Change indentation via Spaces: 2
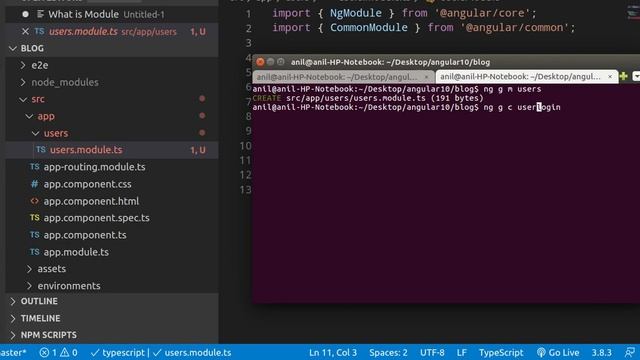This screenshot has height=360, width=640. 388,353
